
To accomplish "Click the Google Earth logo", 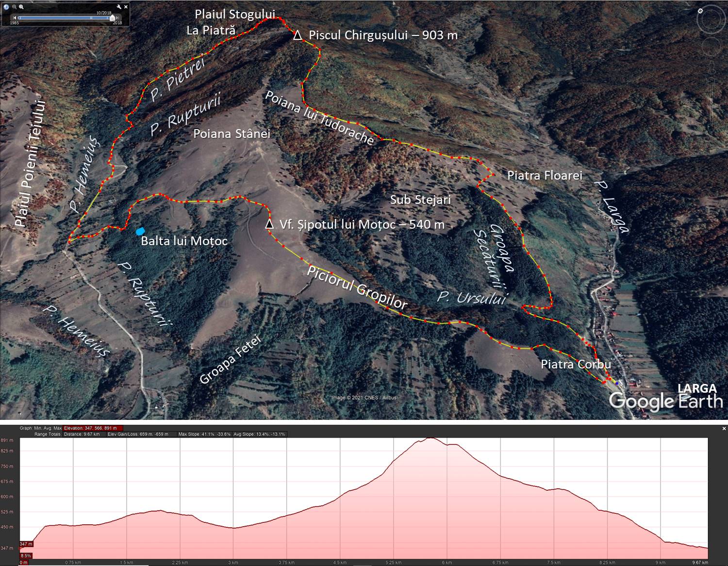I will [665, 401].
